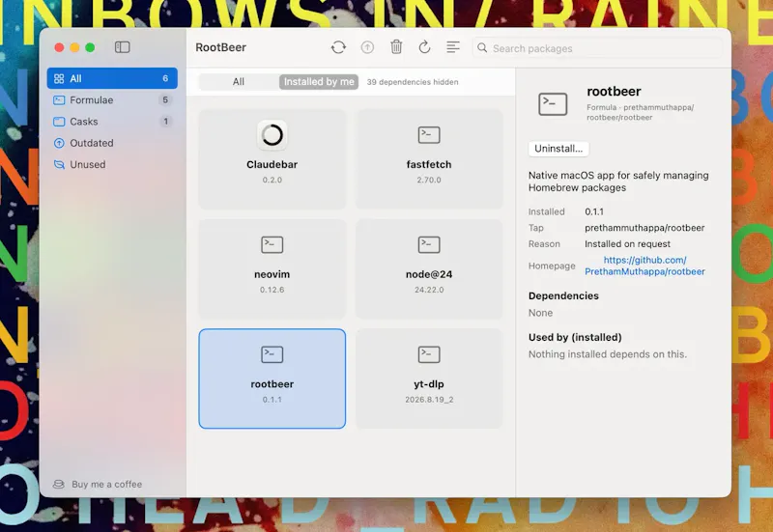Open the Unused sidebar category
The image size is (773, 532).
(112, 164)
